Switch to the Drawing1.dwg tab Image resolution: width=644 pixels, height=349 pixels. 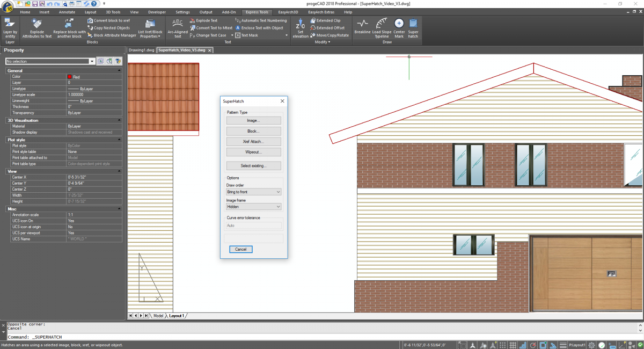(141, 50)
